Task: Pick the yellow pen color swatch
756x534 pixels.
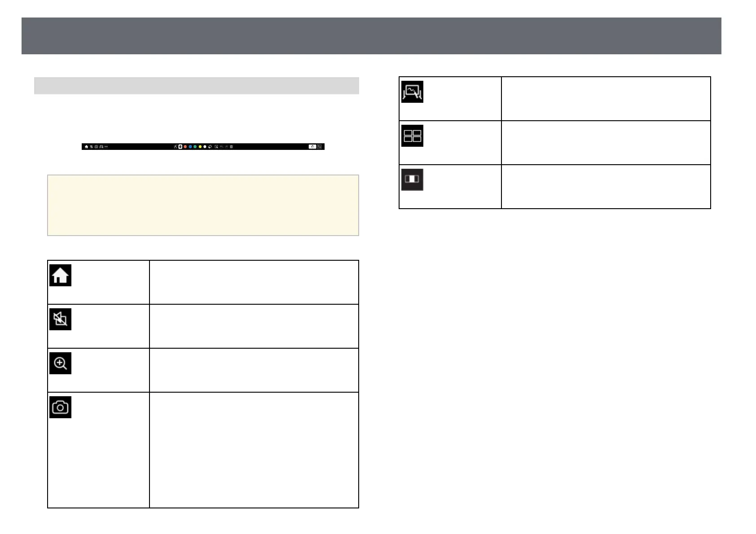Action: click(200, 147)
